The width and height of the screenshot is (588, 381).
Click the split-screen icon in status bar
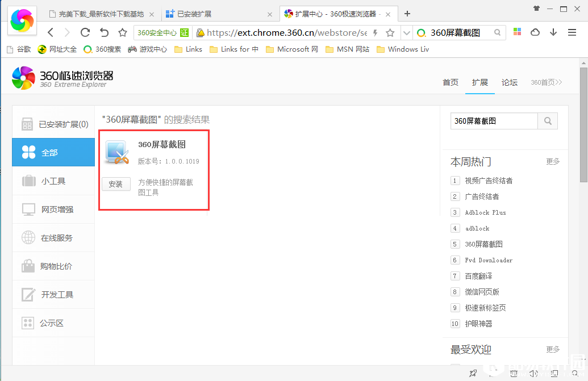[553, 374]
